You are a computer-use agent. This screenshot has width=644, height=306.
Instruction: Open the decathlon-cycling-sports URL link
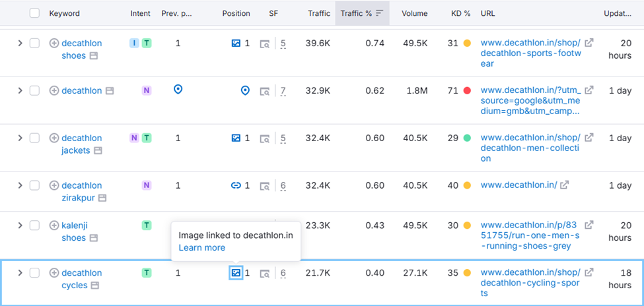point(530,283)
